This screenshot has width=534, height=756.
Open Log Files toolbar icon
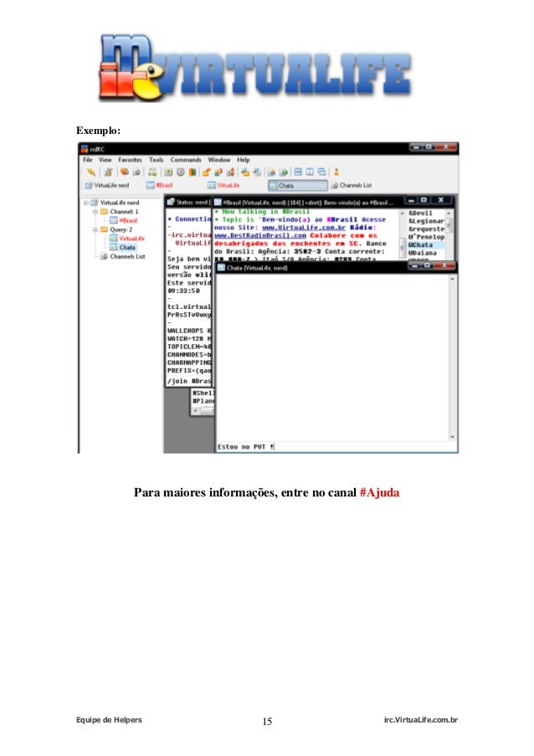(257, 172)
